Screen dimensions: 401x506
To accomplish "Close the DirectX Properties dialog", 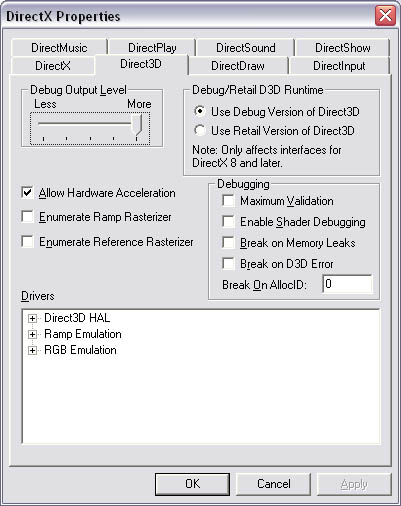I will coord(385,16).
